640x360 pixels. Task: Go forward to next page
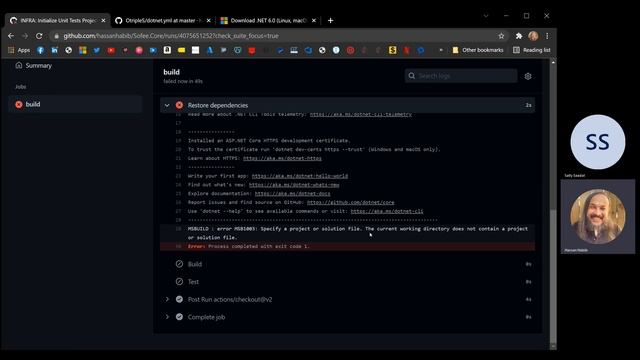(x=25, y=36)
